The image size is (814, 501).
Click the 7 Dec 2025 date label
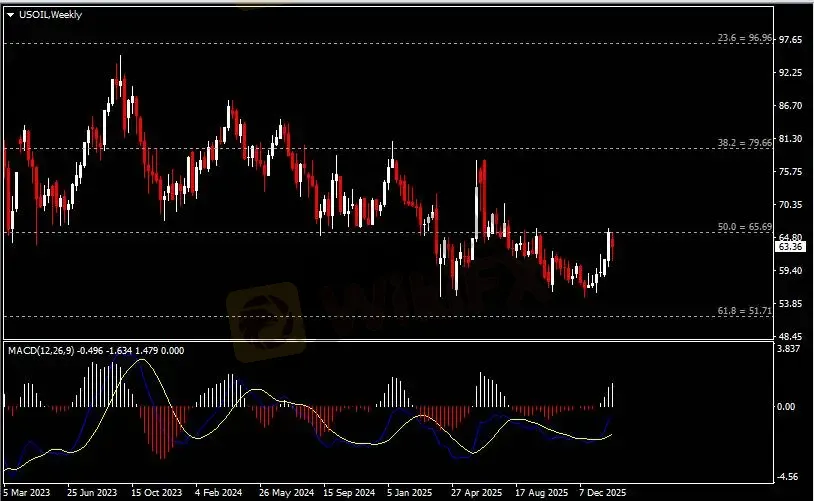click(603, 492)
